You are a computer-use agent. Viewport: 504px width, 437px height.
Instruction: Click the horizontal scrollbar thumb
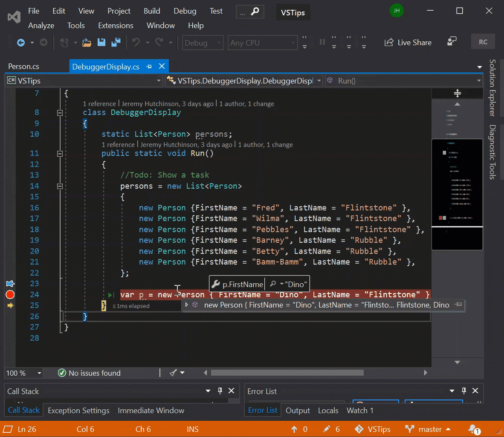coord(287,373)
